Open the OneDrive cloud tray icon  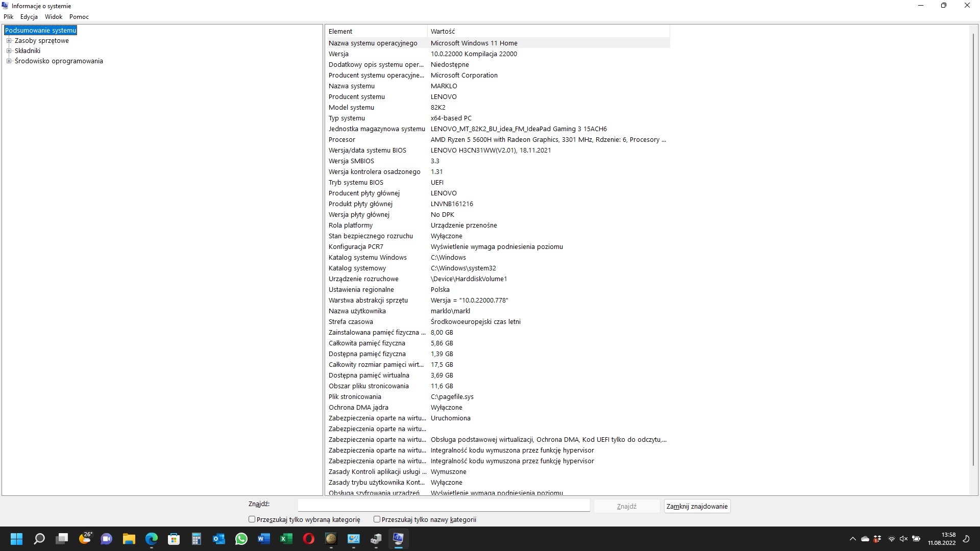click(x=865, y=539)
